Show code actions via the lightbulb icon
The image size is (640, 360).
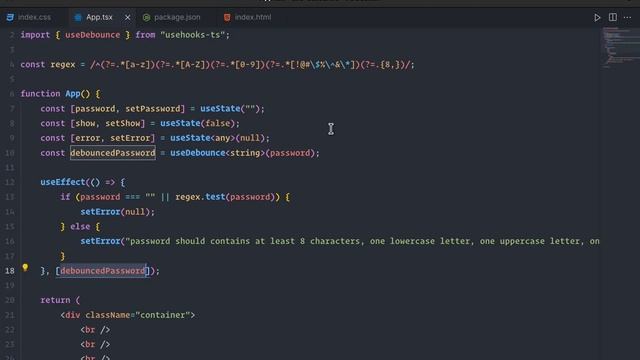click(x=25, y=267)
